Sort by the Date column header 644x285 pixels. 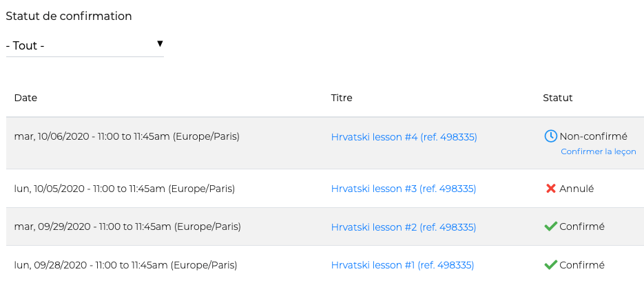click(25, 98)
